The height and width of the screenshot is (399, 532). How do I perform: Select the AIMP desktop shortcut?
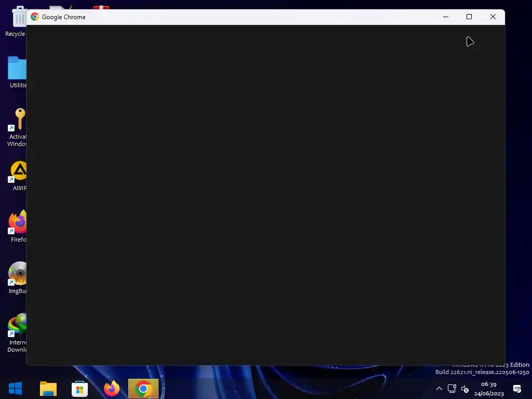point(18,176)
